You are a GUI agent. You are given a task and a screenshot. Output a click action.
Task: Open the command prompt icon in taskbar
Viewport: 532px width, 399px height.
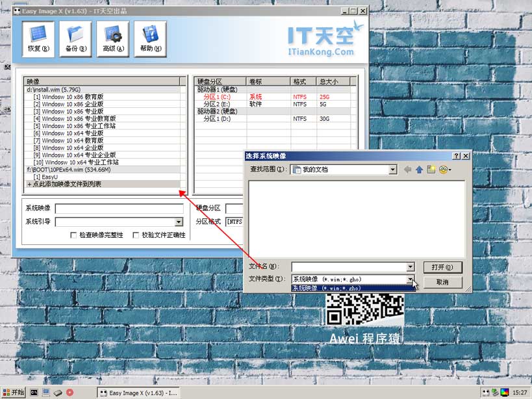click(34, 393)
